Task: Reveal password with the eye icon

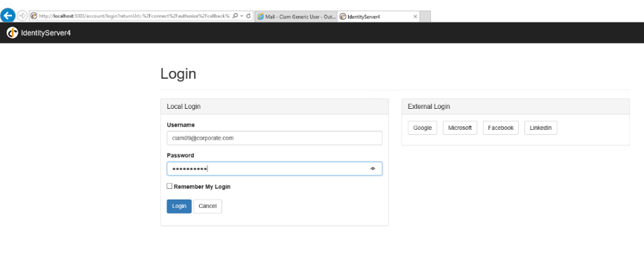Action: coord(373,169)
